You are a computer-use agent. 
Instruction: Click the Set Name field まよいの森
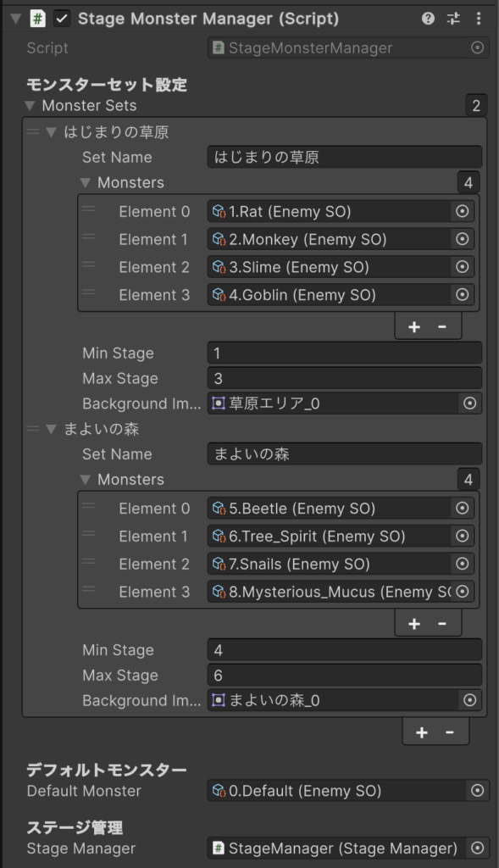(345, 454)
